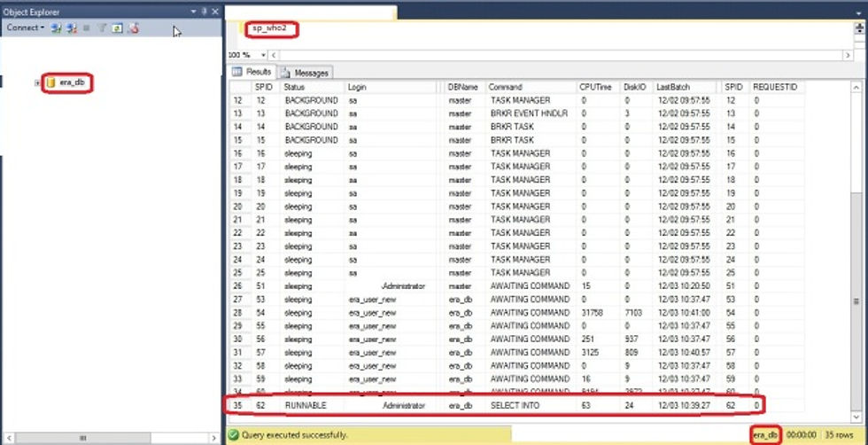Click the results grid vertical scrollbar thumb

point(856,301)
